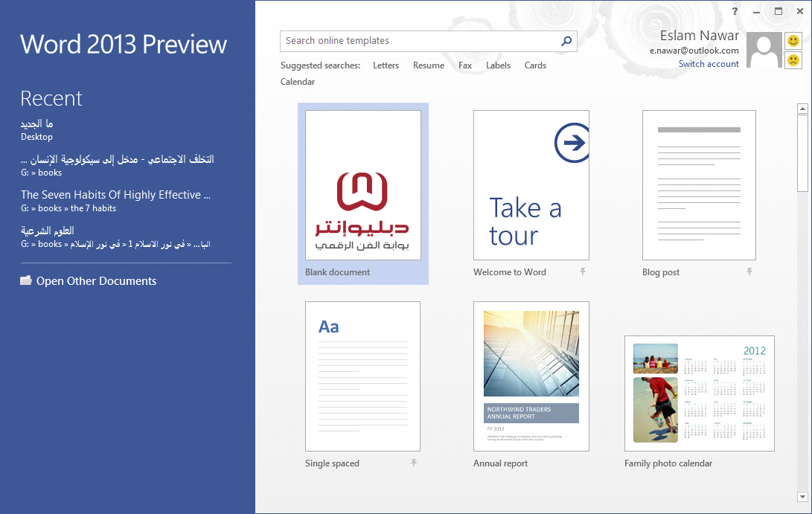Search suggested Labels templates
Image resolution: width=812 pixels, height=514 pixels.
tap(498, 65)
